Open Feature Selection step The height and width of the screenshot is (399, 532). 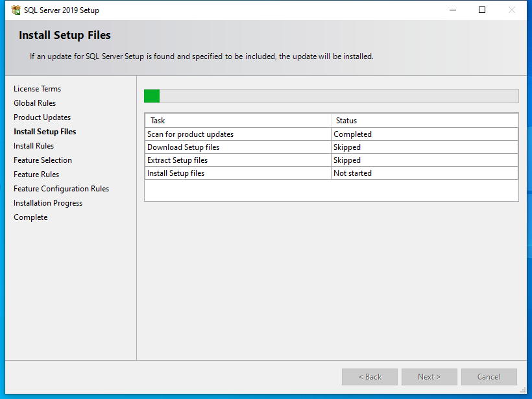[43, 160]
